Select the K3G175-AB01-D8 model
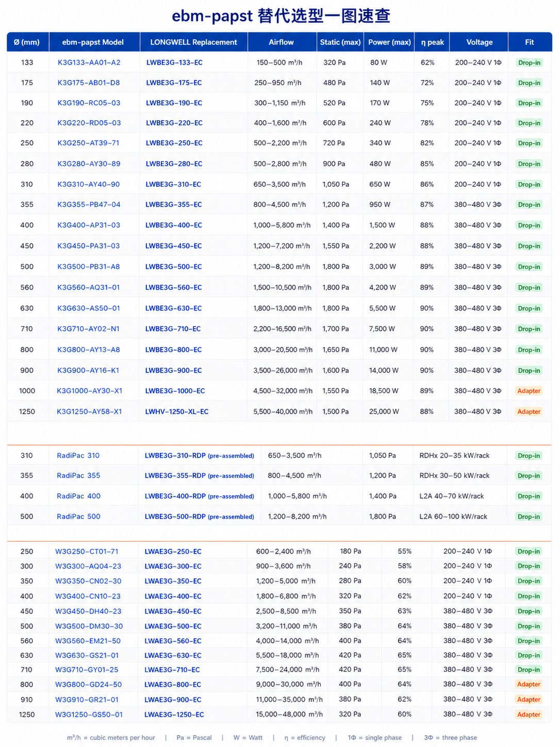The height and width of the screenshot is (747, 560). click(x=89, y=83)
